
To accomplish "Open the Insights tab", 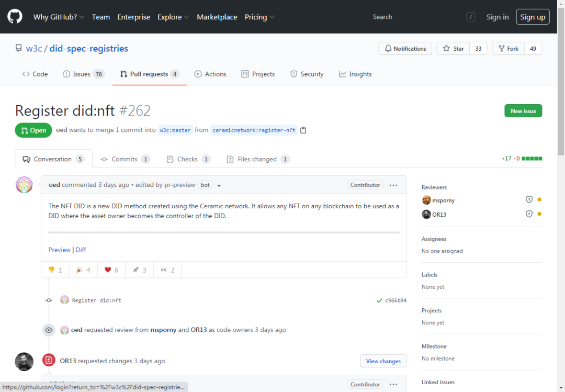I will [355, 74].
